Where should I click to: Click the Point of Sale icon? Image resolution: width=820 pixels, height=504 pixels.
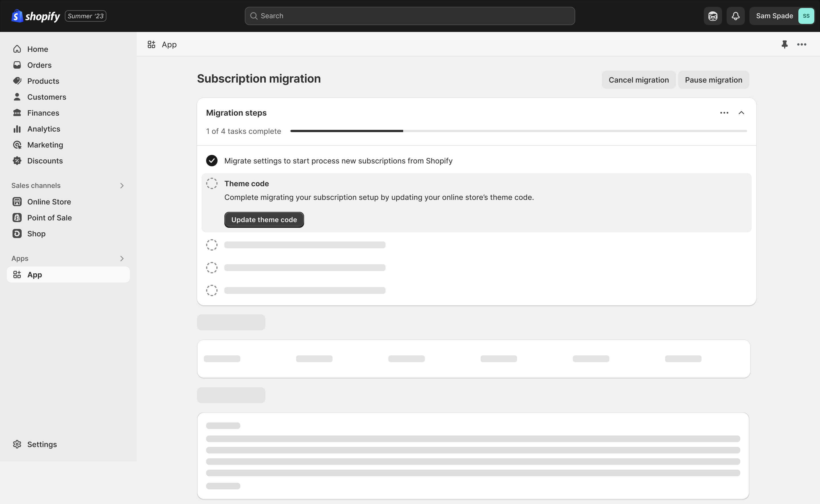17,218
